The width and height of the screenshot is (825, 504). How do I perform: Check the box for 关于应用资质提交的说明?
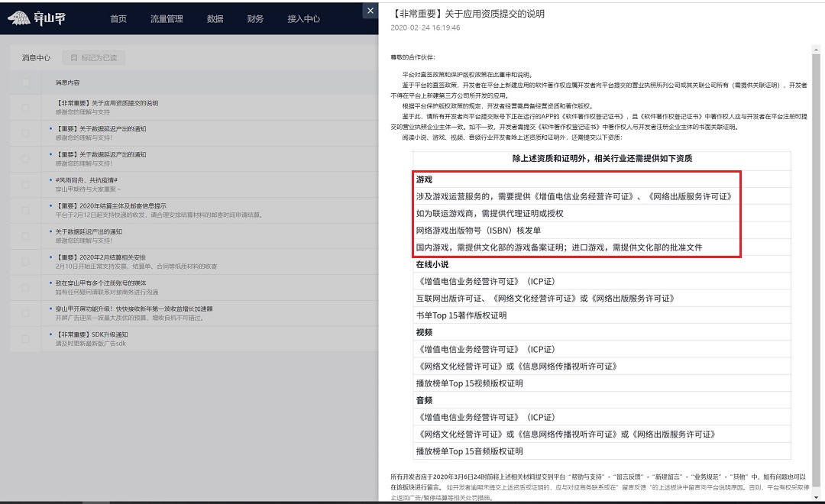pos(26,108)
